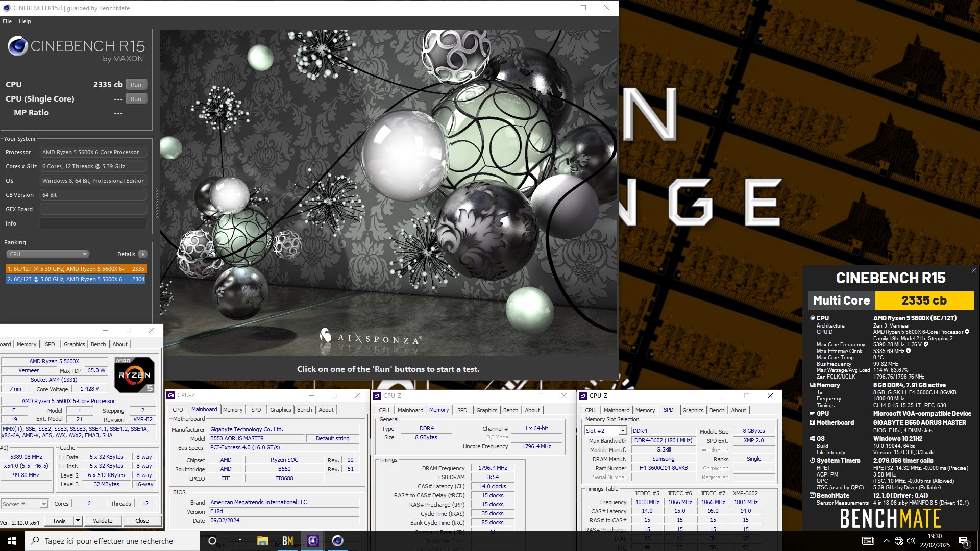980x551 pixels.
Task: Show hidden system tray icons
Action: click(886, 541)
